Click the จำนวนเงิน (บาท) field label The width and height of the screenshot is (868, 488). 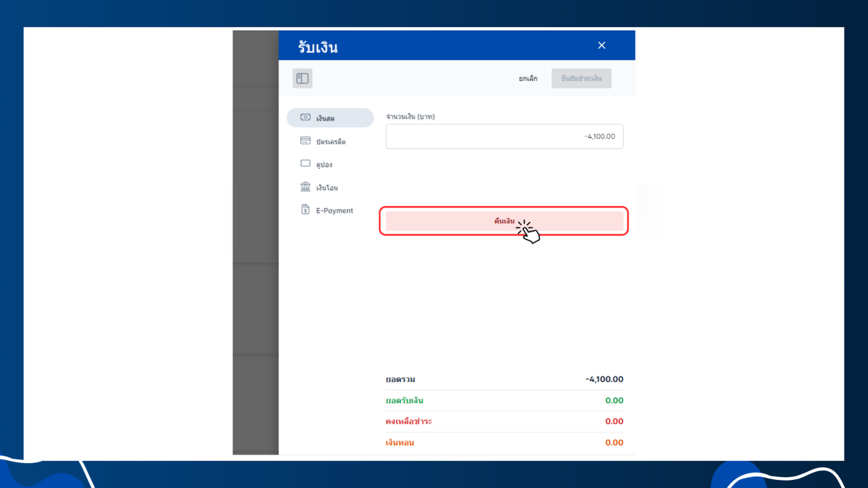click(410, 117)
